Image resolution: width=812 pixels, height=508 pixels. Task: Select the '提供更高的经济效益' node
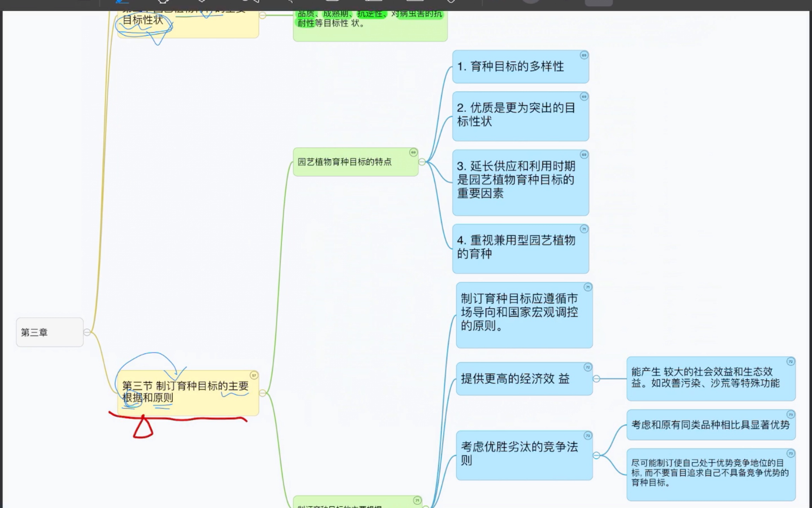(x=524, y=379)
